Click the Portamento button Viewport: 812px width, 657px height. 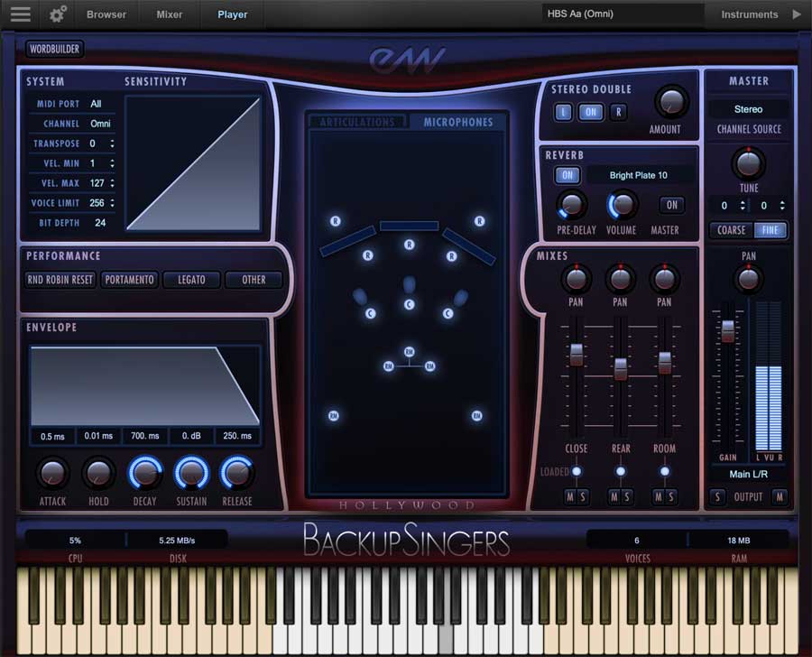click(129, 280)
